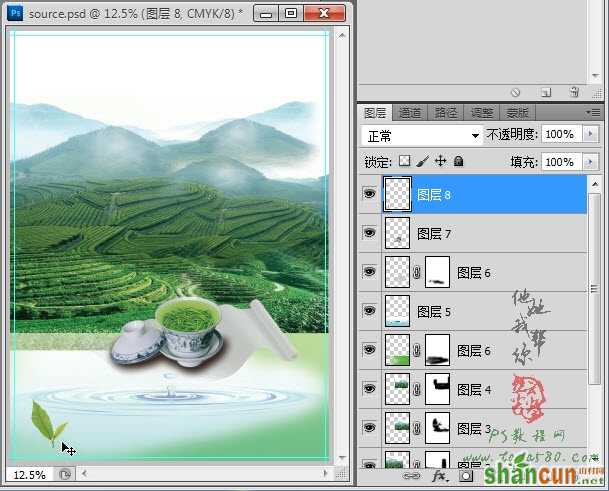Click the document's horizontal scrollbar right arrow
Viewport: 609px width, 491px height.
coord(325,474)
